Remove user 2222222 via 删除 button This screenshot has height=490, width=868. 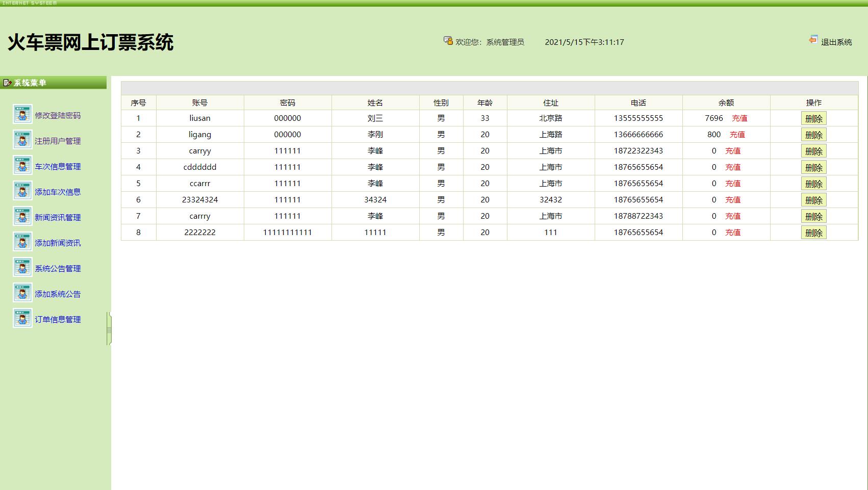tap(813, 233)
